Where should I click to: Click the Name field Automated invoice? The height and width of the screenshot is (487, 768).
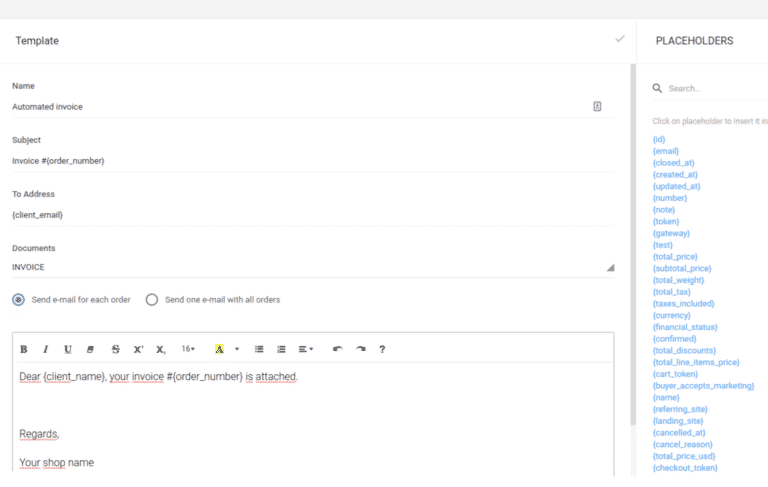[x=313, y=107]
